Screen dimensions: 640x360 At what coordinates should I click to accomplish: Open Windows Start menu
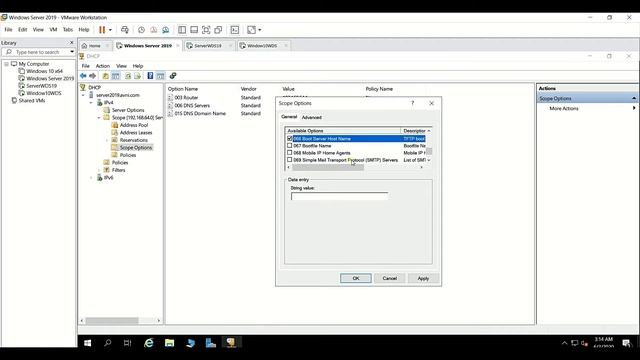(x=87, y=343)
